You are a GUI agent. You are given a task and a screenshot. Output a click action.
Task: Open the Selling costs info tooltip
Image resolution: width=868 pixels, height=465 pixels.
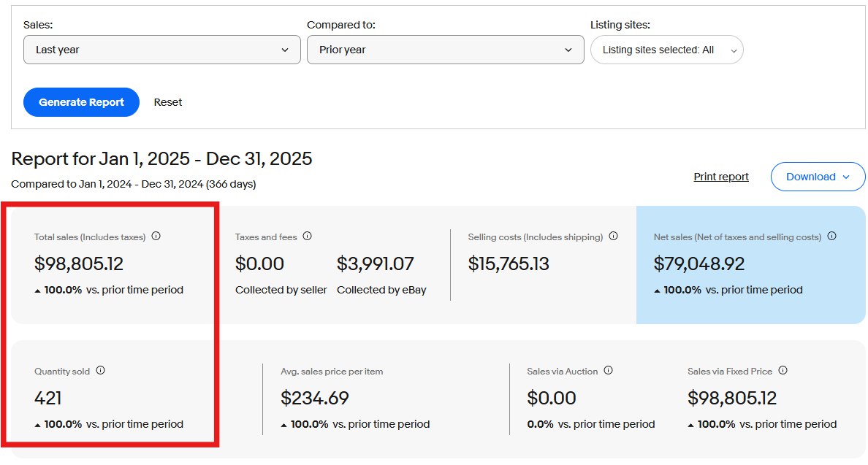[x=613, y=236]
